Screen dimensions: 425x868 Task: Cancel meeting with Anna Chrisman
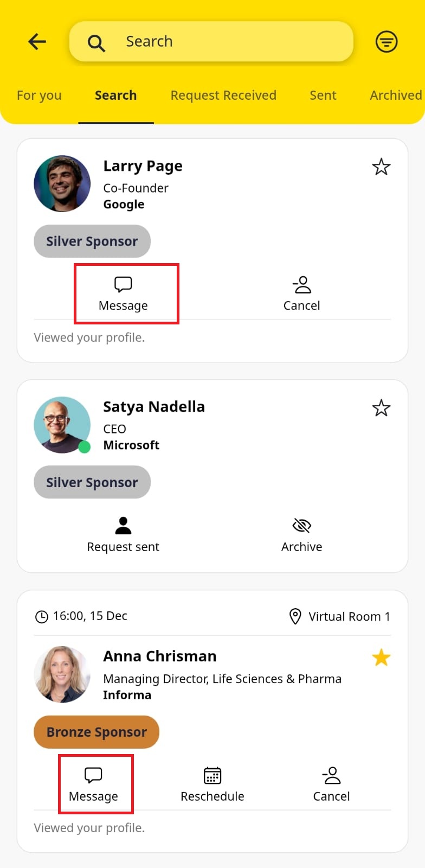click(x=331, y=784)
